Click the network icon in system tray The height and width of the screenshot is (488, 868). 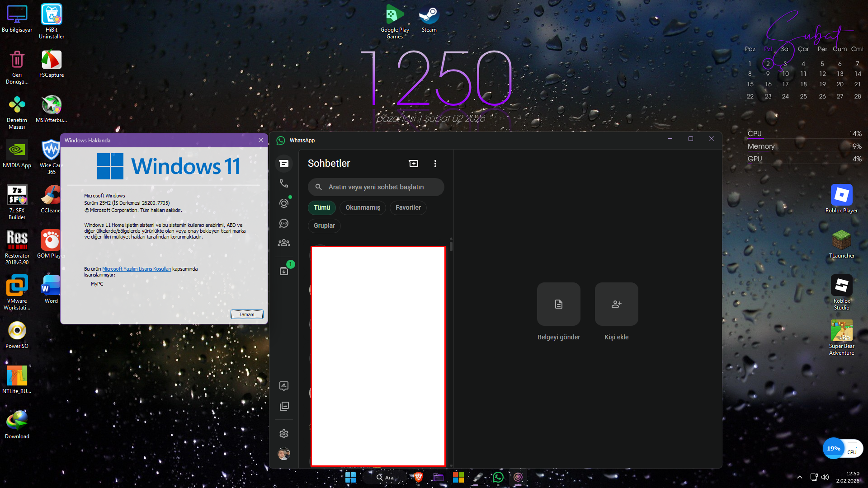[x=814, y=477]
